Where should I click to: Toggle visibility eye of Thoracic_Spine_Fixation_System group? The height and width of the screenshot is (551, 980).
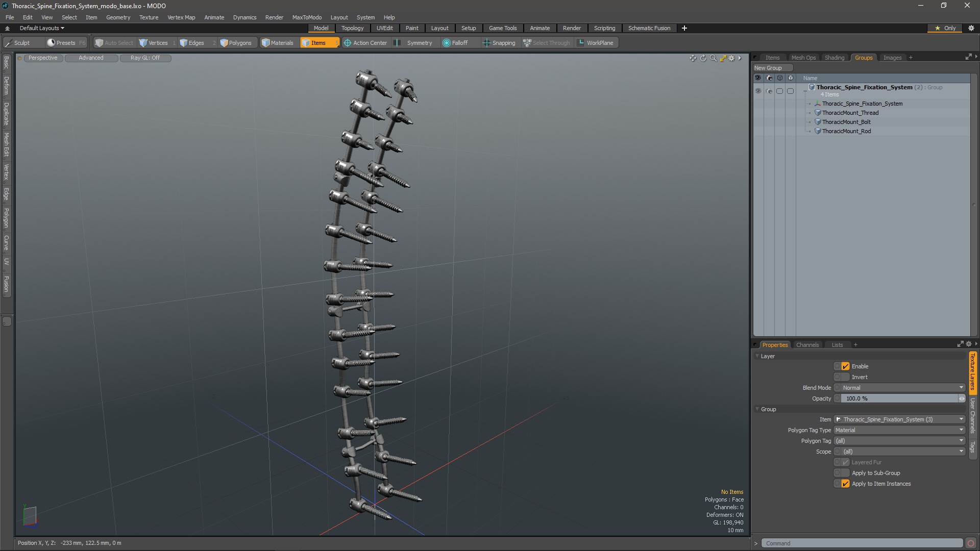click(758, 91)
